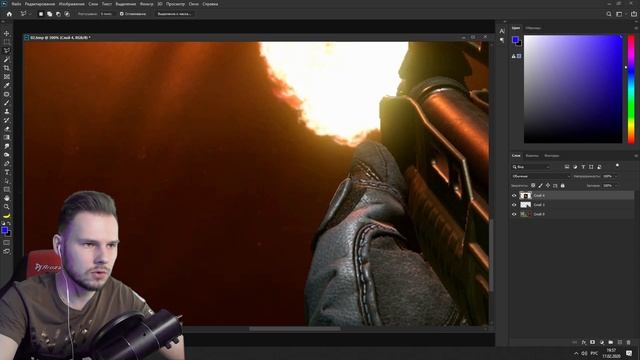Hide the middle layer in Layers panel
The height and width of the screenshot is (360, 640).
coord(514,204)
